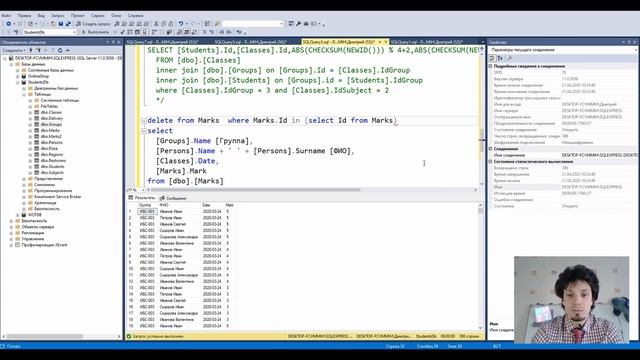Expand the Представления folder
Screen dimensions: 640x360
pos(24,179)
